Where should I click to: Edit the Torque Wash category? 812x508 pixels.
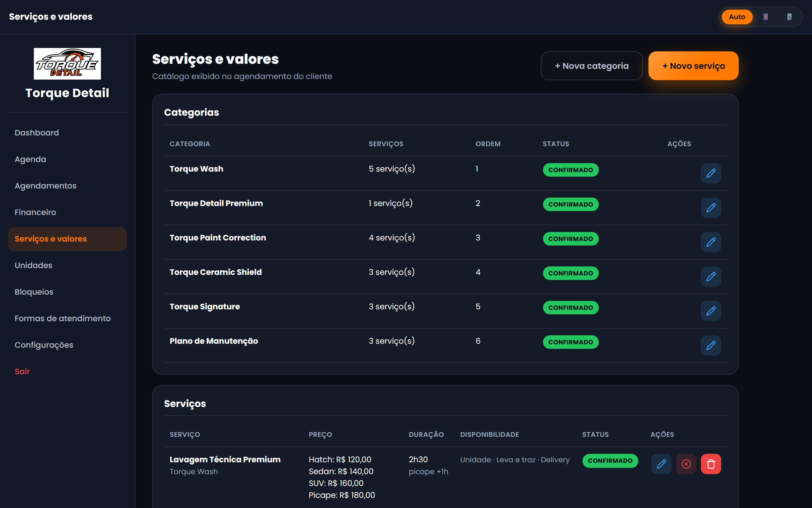711,173
